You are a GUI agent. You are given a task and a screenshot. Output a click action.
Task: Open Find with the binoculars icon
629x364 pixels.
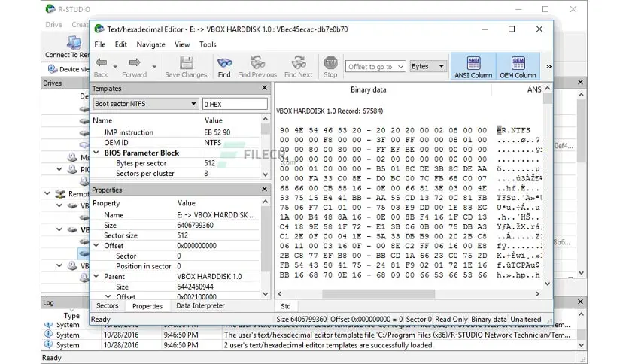[x=224, y=63]
